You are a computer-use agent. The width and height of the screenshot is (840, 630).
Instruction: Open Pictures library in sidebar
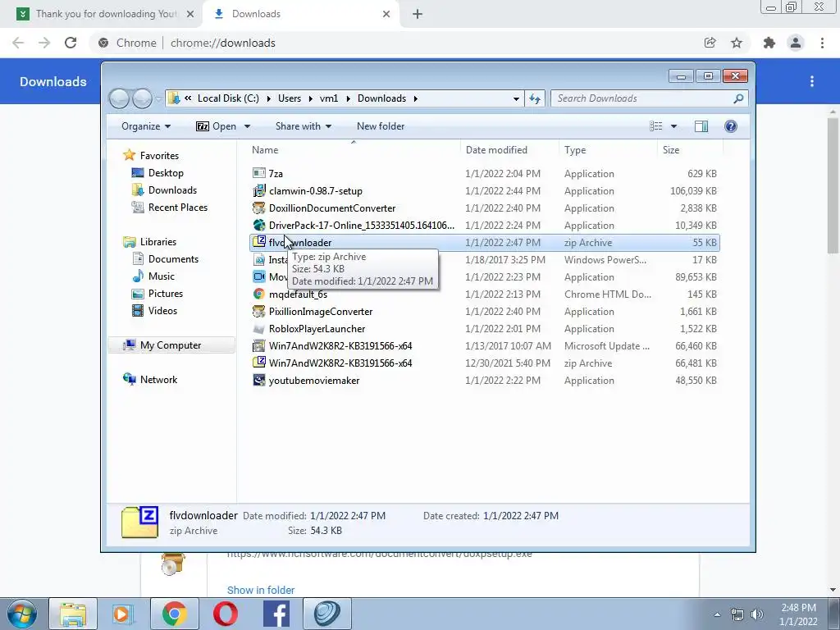pyautogui.click(x=166, y=293)
